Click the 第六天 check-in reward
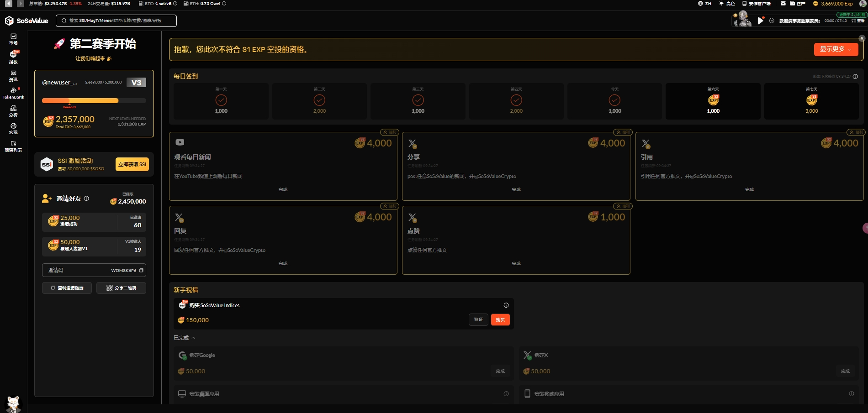This screenshot has width=868, height=413. (713, 101)
